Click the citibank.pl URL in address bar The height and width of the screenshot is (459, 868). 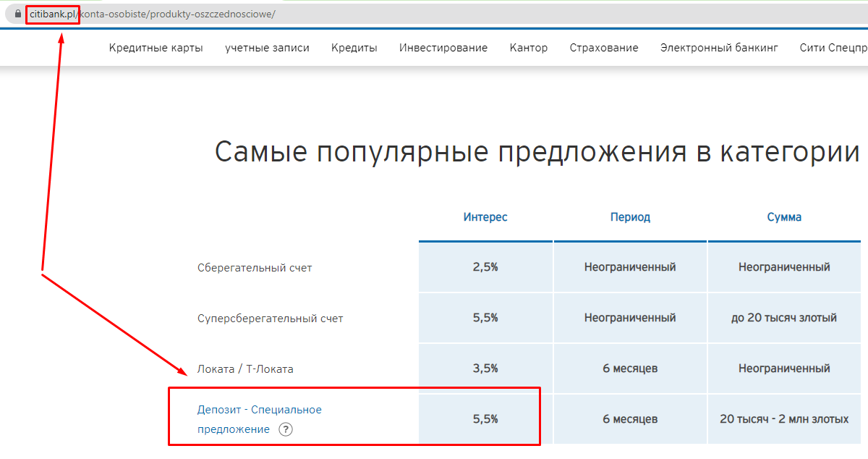click(53, 14)
